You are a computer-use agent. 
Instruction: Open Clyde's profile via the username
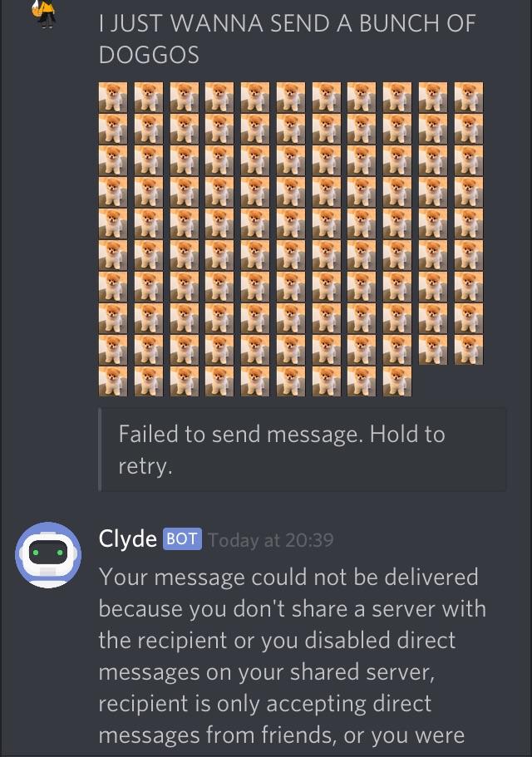tap(127, 538)
